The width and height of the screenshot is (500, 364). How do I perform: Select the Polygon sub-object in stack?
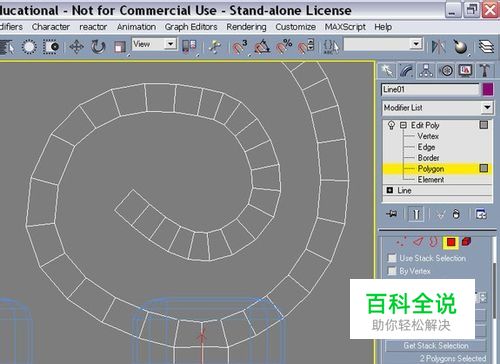tap(431, 169)
